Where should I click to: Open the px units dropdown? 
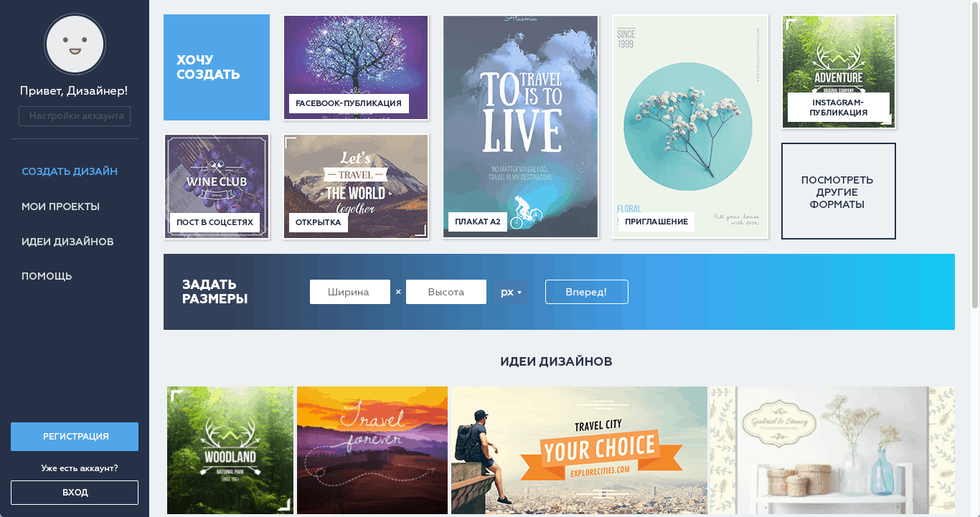[x=510, y=292]
